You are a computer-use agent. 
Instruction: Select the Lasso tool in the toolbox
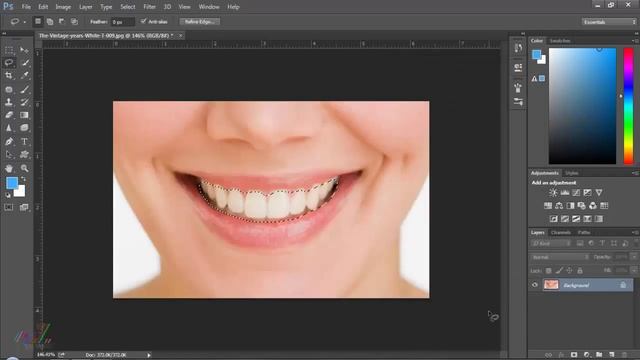point(9,62)
